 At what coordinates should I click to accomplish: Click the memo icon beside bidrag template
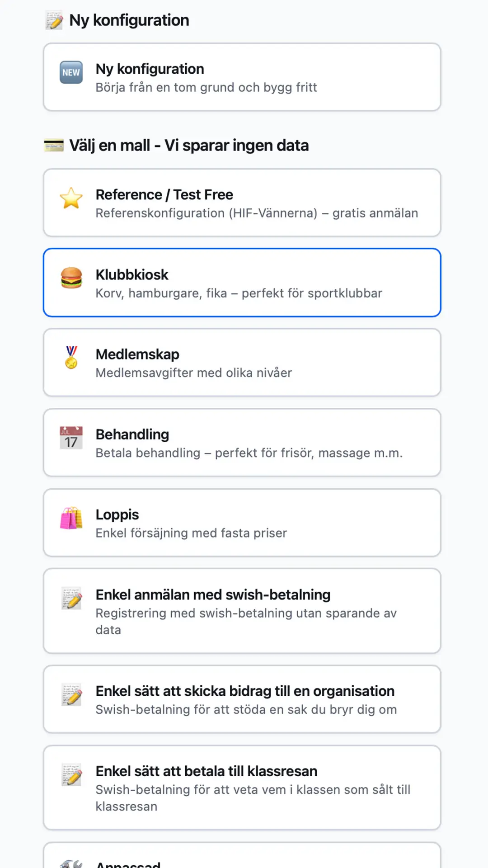coord(71,694)
